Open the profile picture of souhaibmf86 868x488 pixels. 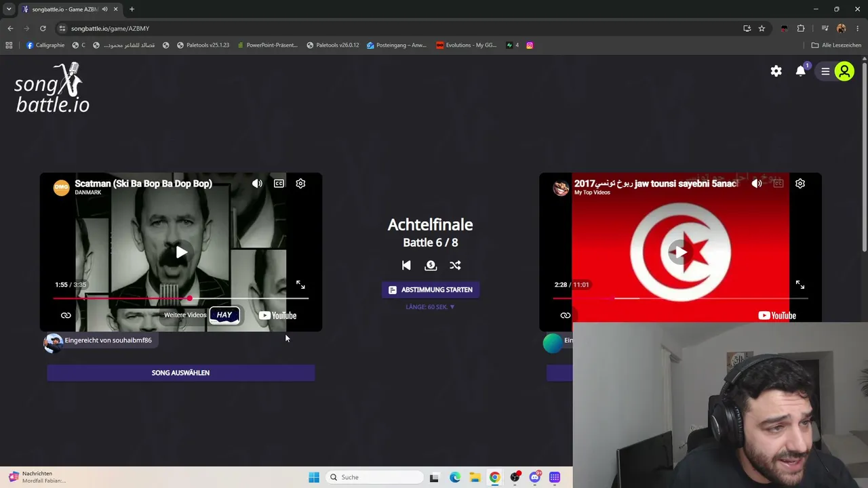coord(53,342)
